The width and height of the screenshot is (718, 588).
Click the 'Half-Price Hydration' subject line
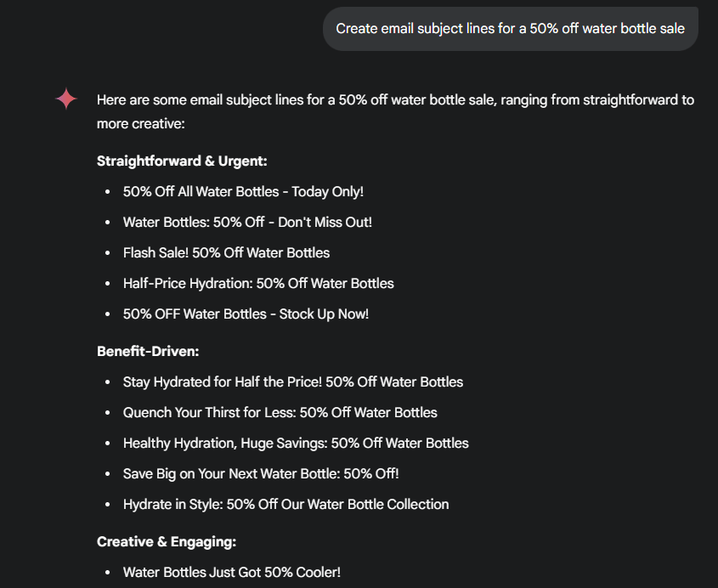pyautogui.click(x=258, y=284)
